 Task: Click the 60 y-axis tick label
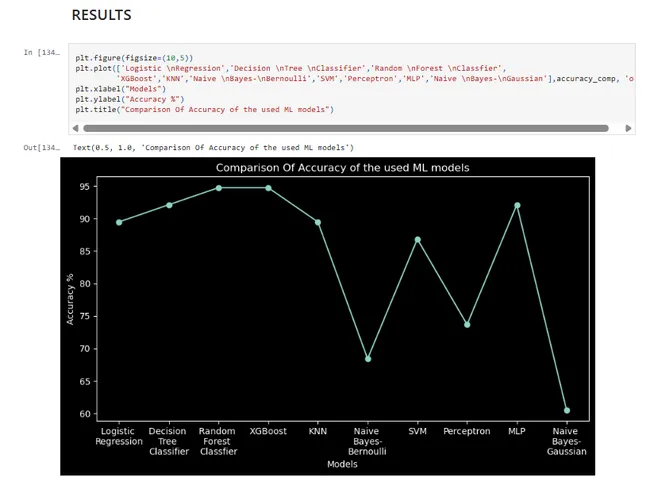coord(85,414)
